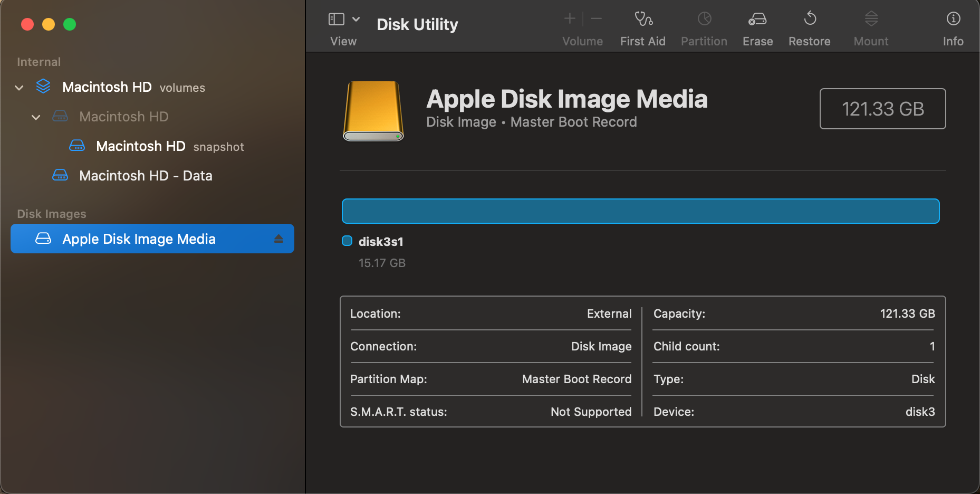Screen dimensions: 980x494
Task: Select Apple Disk Image Media in sidebar
Action: tap(139, 239)
